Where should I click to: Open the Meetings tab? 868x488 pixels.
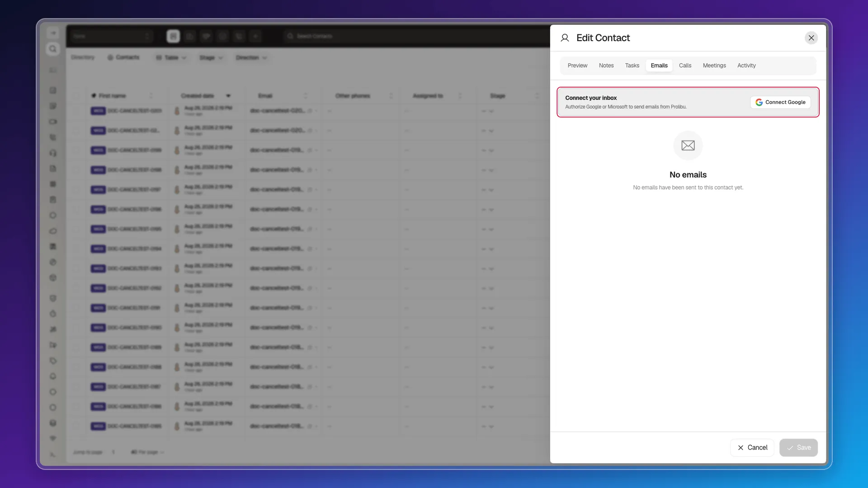[x=714, y=66]
